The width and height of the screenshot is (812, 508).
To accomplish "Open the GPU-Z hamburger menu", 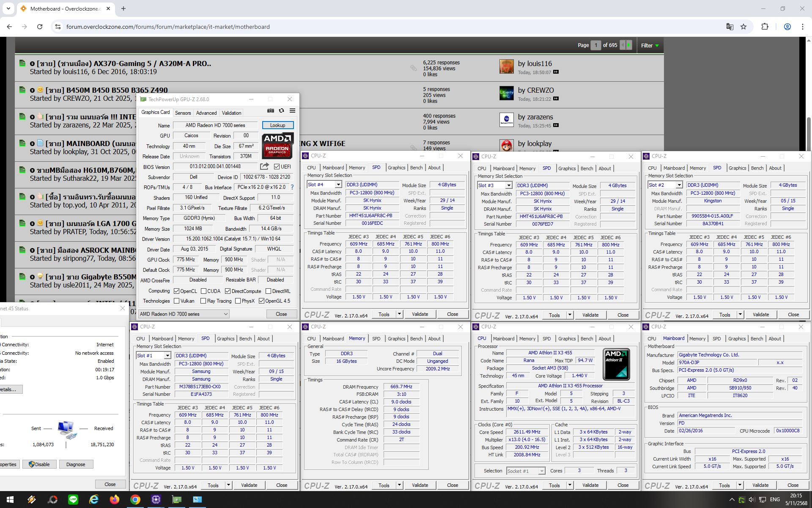I will (292, 110).
